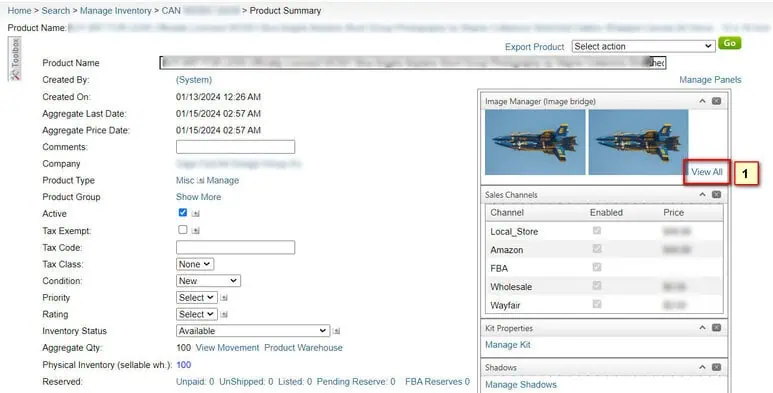
Task: Toggle FBA channel enabled checkbox
Action: (597, 267)
